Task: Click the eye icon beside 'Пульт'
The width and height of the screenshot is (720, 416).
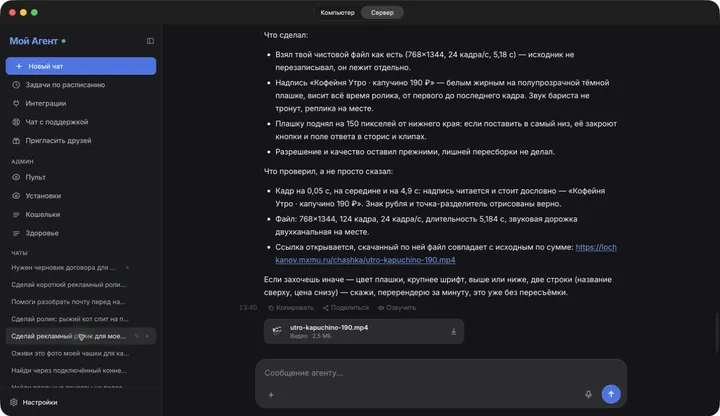Action: coord(16,177)
